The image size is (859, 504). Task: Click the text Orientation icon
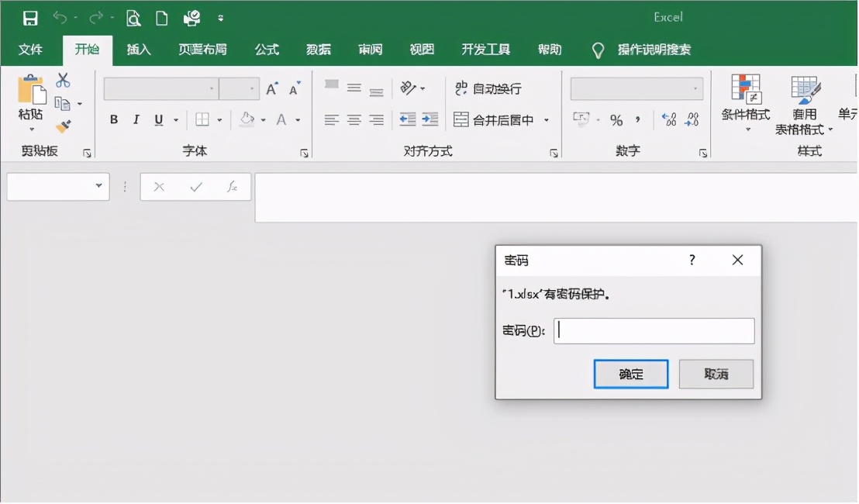[x=408, y=88]
